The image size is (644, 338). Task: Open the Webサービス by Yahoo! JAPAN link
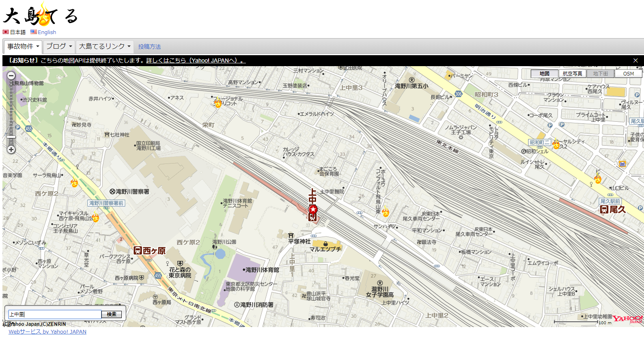(47, 332)
